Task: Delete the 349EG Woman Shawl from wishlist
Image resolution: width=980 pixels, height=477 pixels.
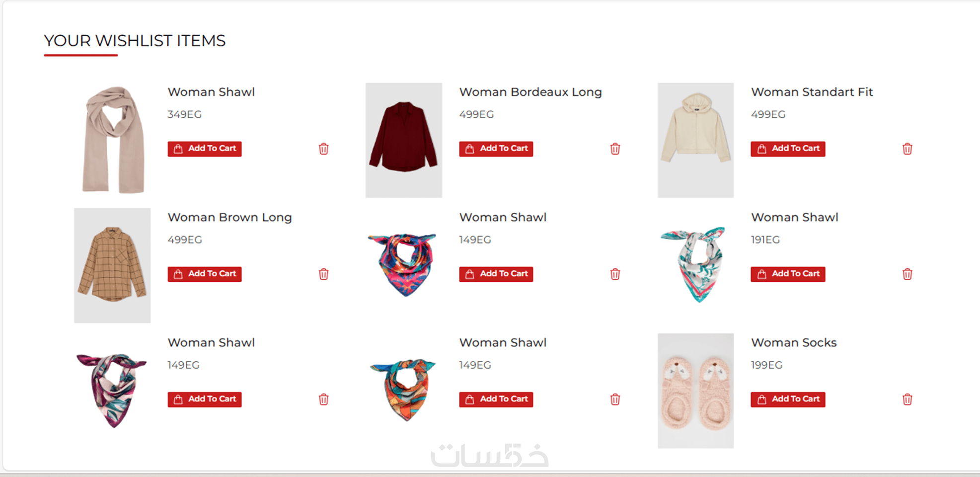Action: click(323, 149)
